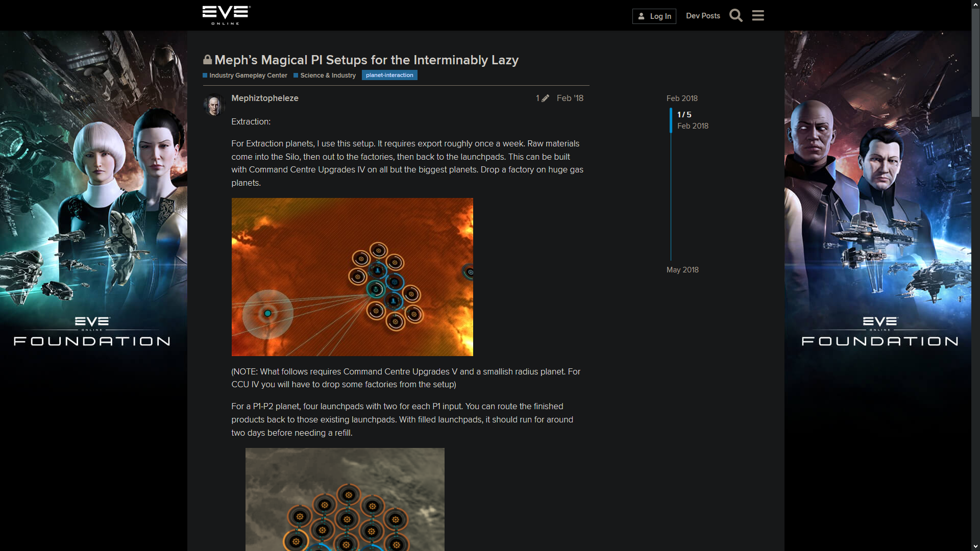Click the extraction planet setup screenshot thumbnail

(x=352, y=277)
